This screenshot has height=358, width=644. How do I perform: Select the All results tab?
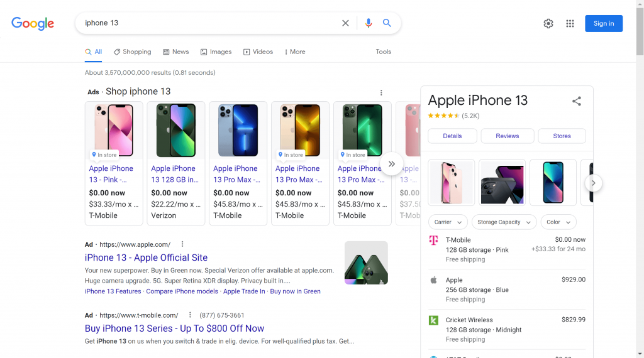pos(94,52)
